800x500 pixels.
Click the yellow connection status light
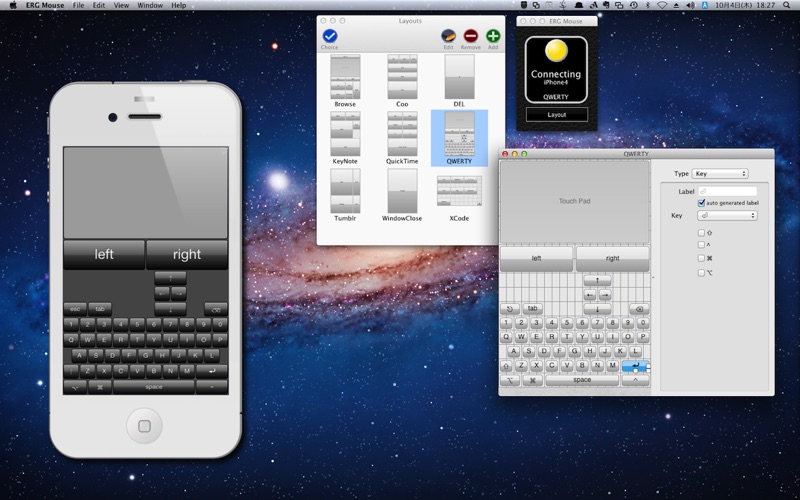556,51
